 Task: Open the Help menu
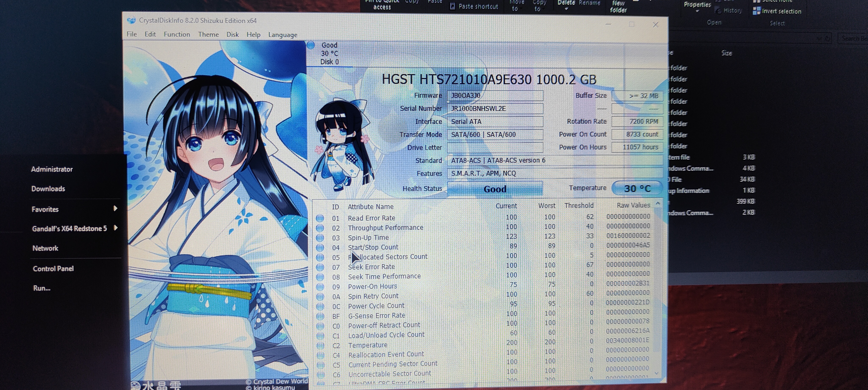tap(253, 35)
